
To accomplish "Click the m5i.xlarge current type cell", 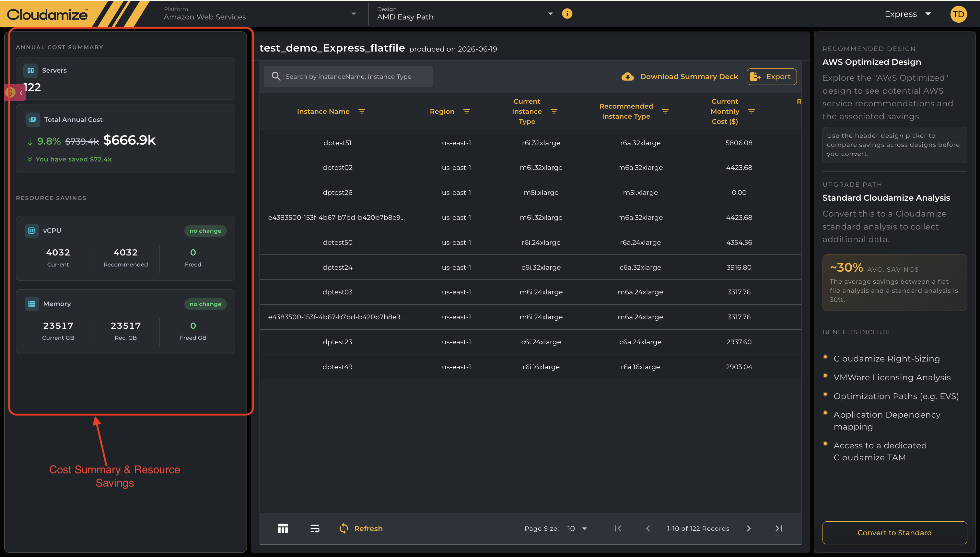I will (541, 193).
